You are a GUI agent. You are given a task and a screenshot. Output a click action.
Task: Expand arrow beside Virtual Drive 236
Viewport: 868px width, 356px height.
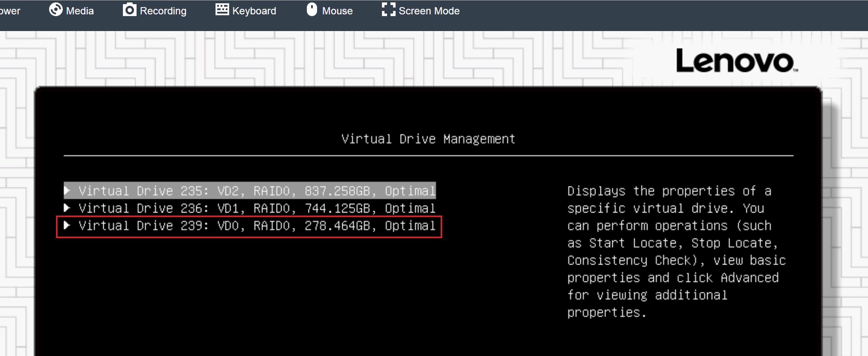click(67, 208)
